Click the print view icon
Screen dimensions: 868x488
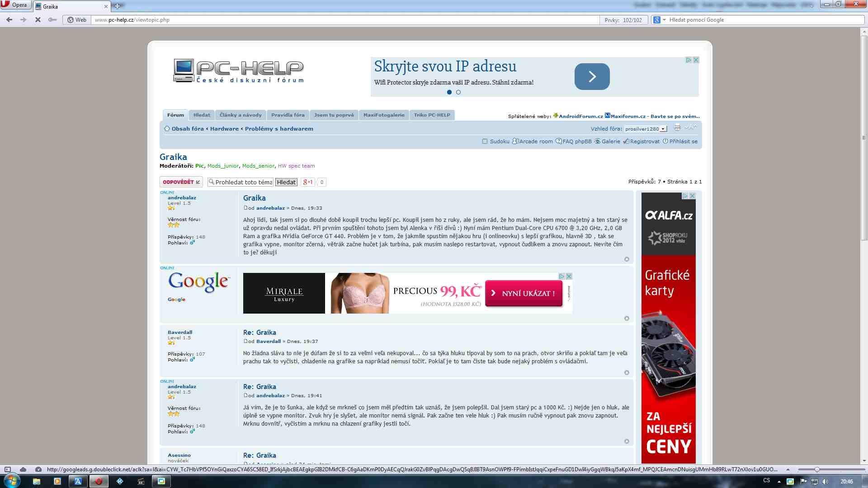(x=677, y=127)
